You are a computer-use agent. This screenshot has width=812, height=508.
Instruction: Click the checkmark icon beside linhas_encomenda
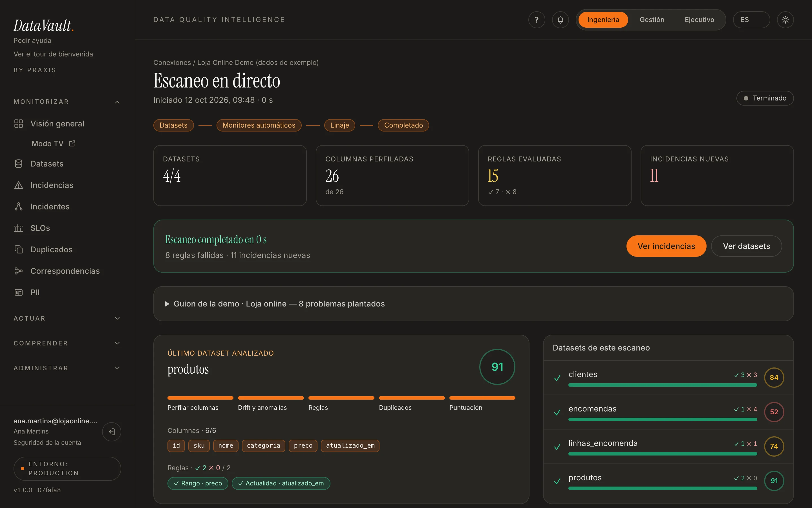coord(557,446)
